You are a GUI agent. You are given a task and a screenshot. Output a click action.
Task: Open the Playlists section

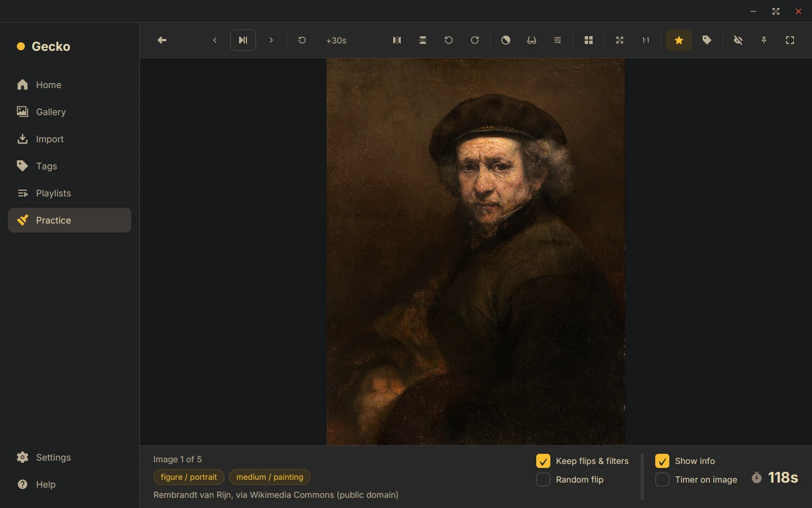(69, 193)
